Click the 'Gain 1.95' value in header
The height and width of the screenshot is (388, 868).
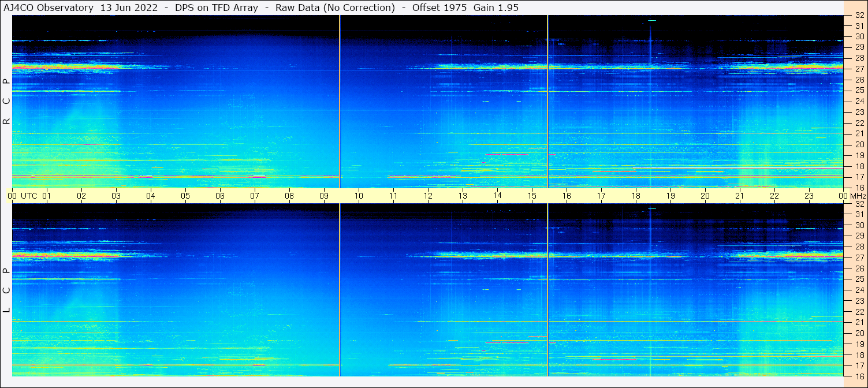coord(496,8)
